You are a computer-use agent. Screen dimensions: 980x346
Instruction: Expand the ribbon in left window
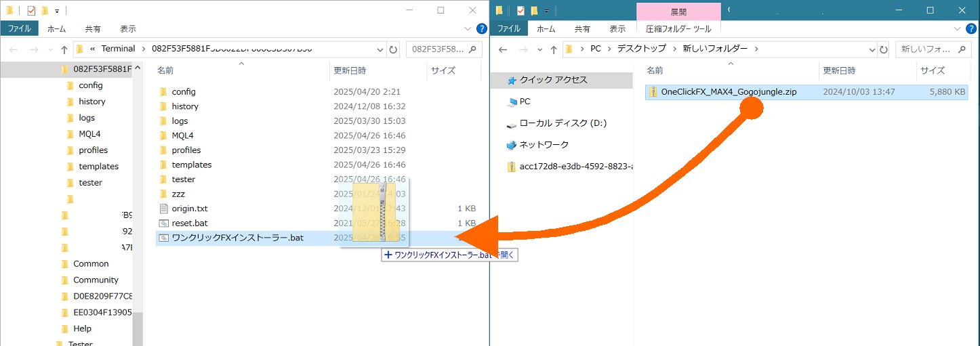tap(468, 28)
